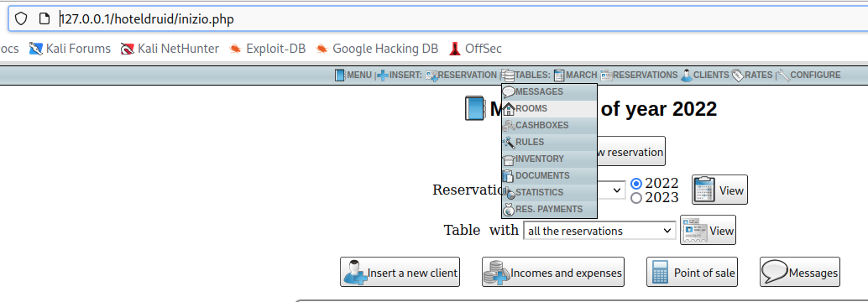868x302 pixels.
Task: Click the MARCH table link
Action: (x=581, y=75)
